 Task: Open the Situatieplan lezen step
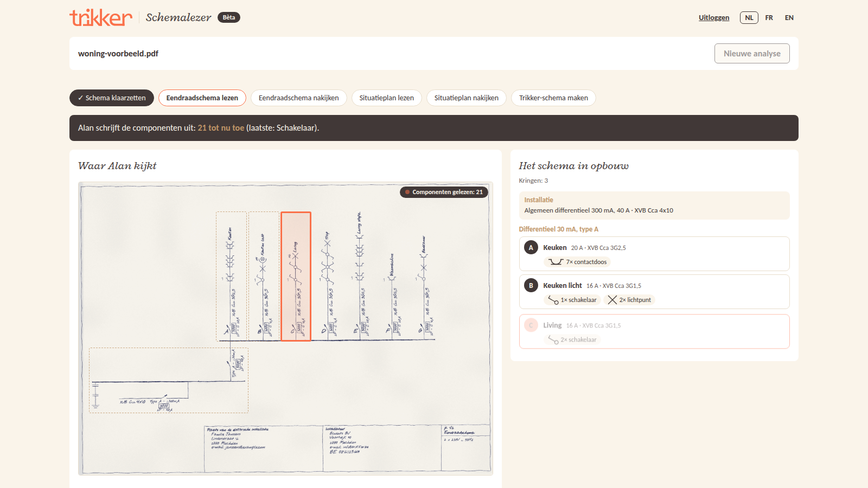386,98
